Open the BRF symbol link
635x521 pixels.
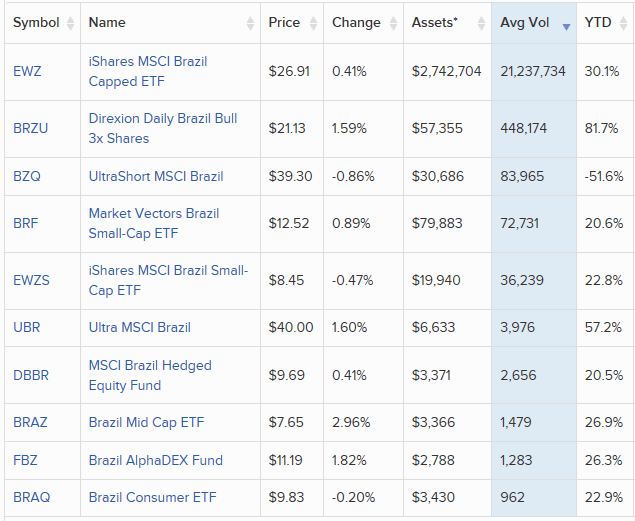click(26, 223)
